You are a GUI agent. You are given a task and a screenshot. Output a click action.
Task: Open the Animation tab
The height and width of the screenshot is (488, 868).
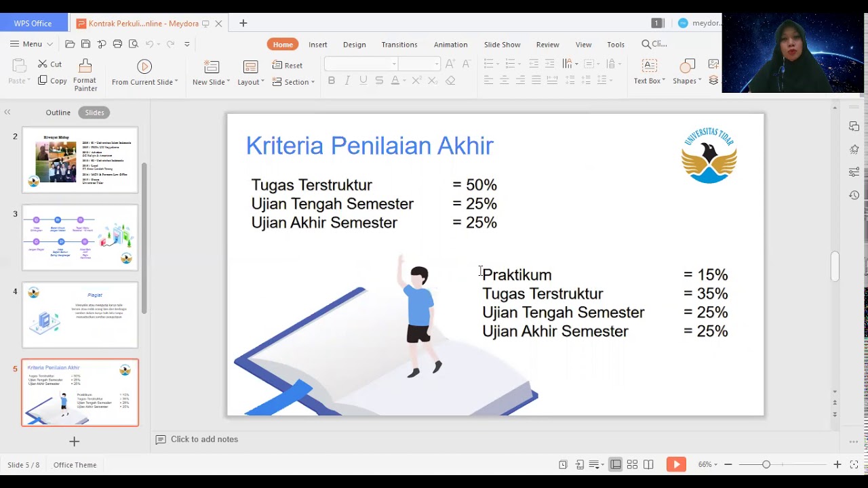tap(451, 45)
